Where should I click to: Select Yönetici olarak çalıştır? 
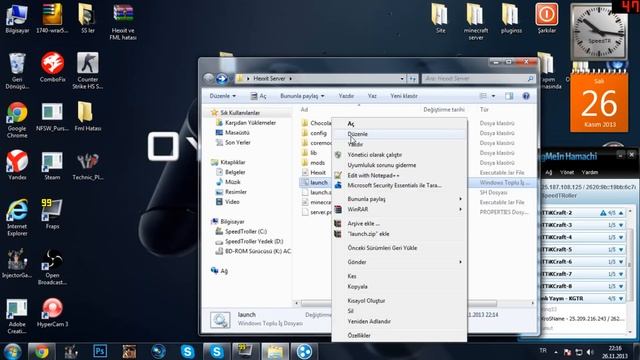tap(399, 155)
